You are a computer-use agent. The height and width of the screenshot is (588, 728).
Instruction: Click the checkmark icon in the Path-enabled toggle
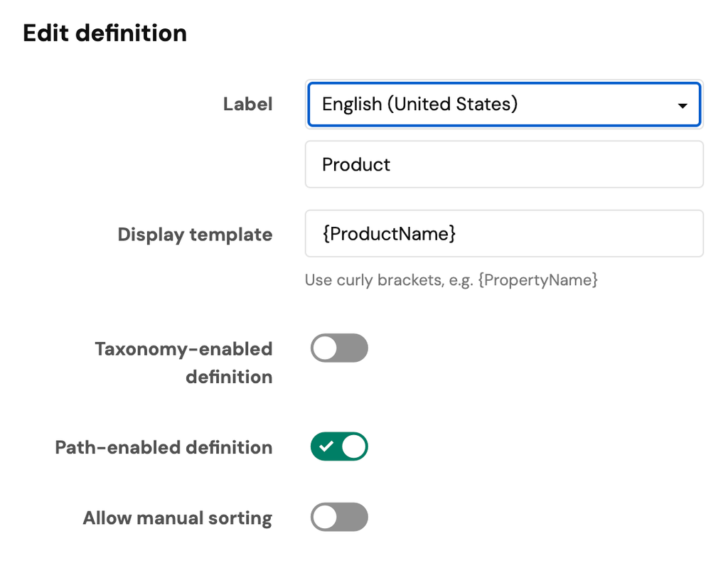click(x=326, y=447)
